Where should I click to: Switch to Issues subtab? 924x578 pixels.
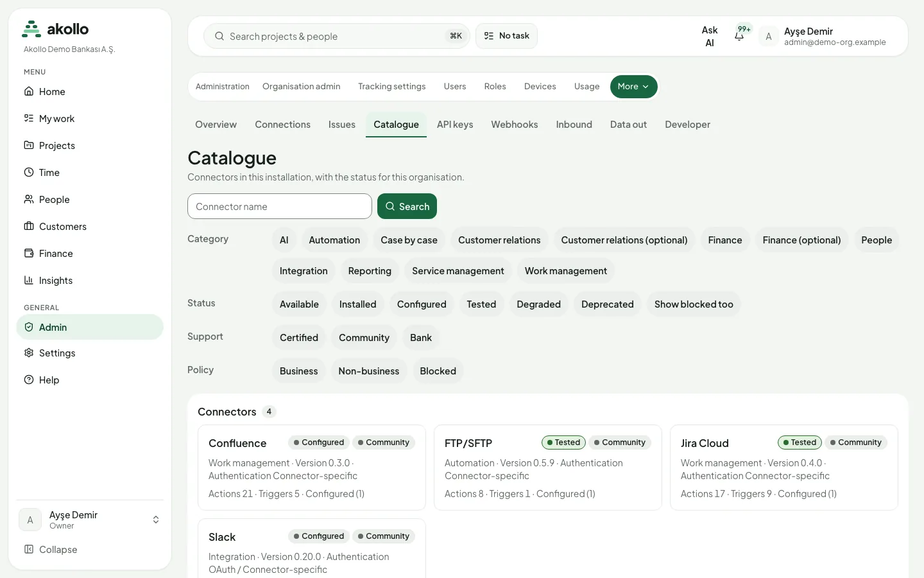[x=342, y=125]
